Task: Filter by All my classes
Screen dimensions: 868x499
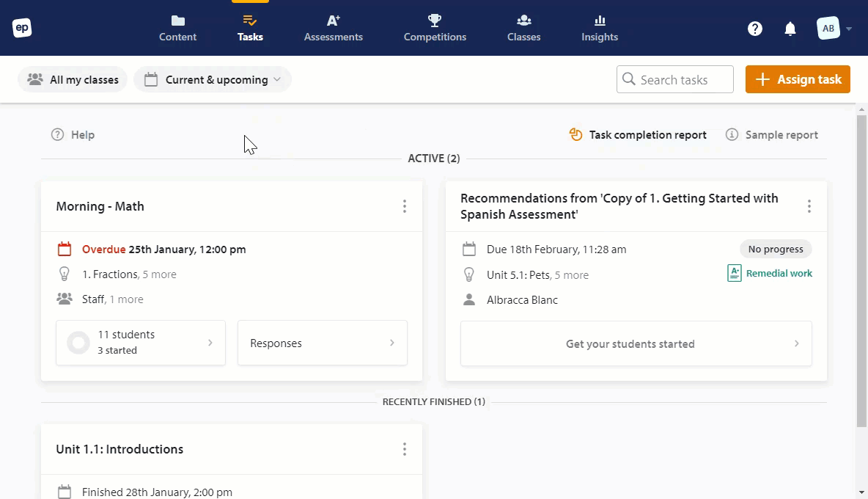Action: 73,79
